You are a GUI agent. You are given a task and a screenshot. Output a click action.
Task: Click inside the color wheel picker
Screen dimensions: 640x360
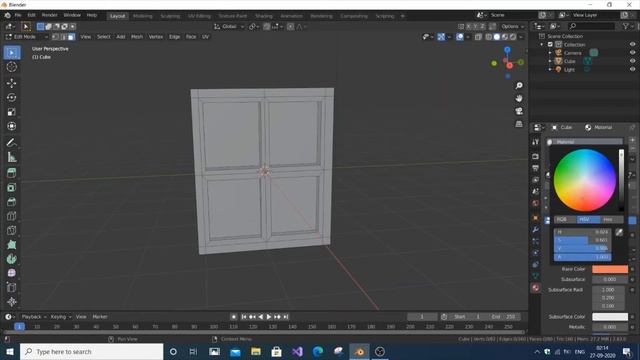584,180
